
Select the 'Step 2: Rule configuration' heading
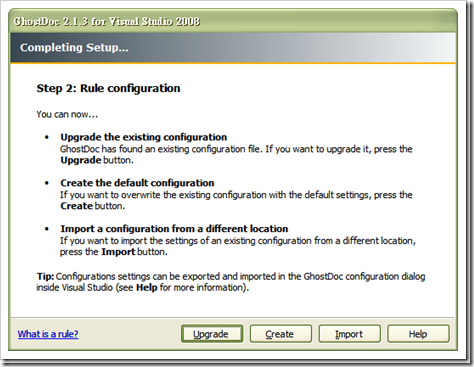click(x=108, y=88)
